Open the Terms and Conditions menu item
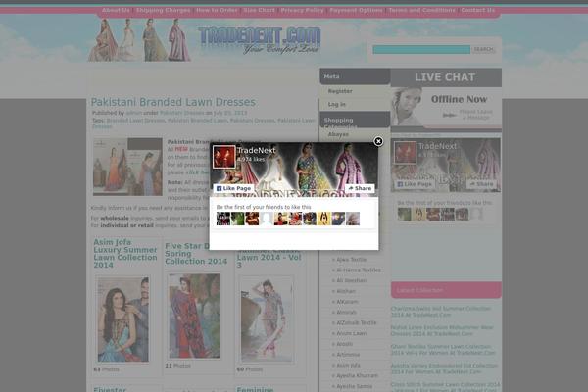588x392 pixels. tap(421, 10)
